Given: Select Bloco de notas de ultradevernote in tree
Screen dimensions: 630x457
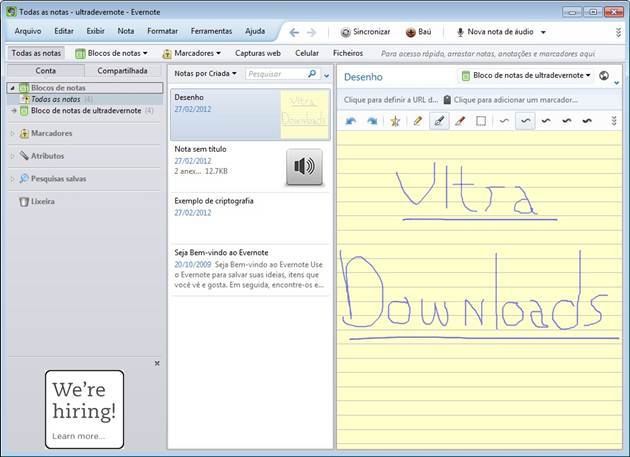Looking at the screenshot, I should tap(86, 111).
